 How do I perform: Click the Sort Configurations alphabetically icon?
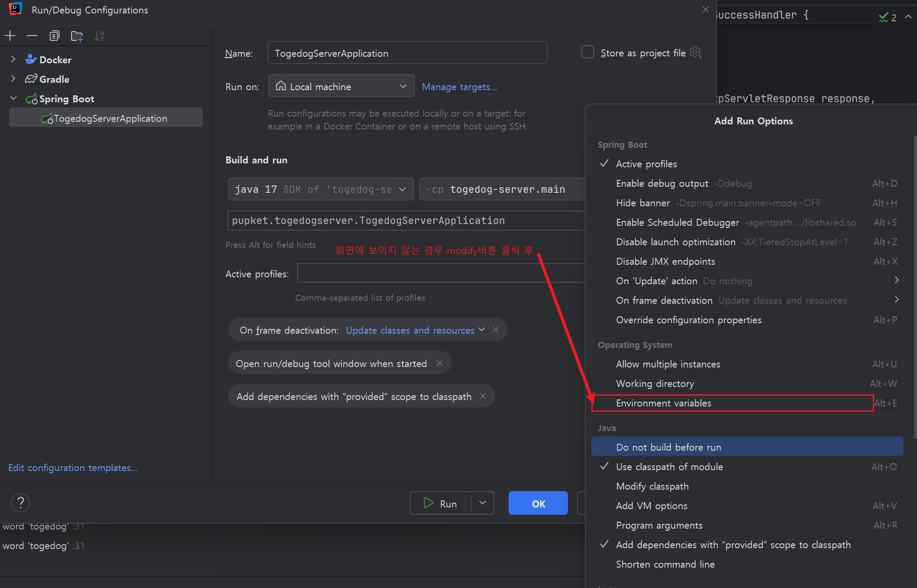pyautogui.click(x=99, y=36)
